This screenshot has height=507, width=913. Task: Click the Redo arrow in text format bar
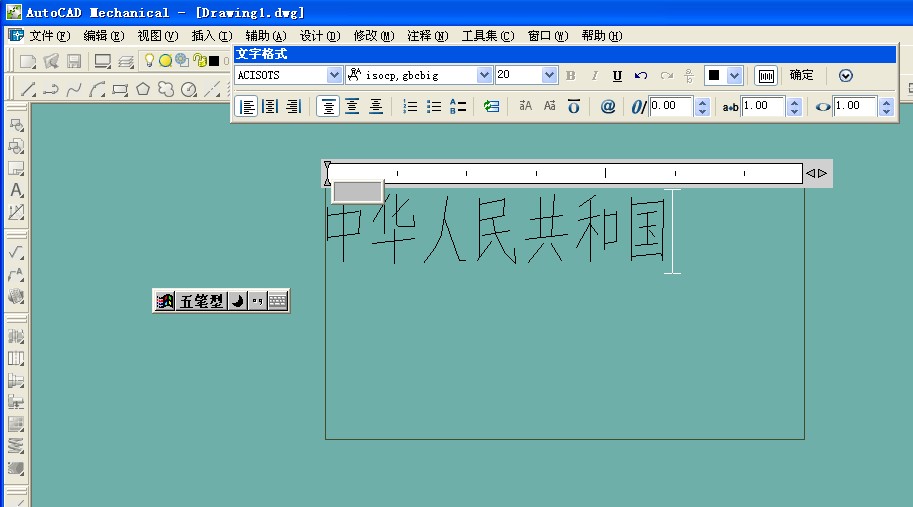click(x=666, y=76)
